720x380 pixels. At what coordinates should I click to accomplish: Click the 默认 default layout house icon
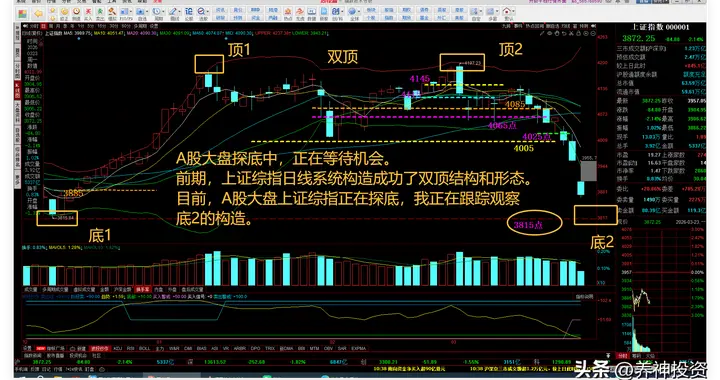[x=506, y=13]
